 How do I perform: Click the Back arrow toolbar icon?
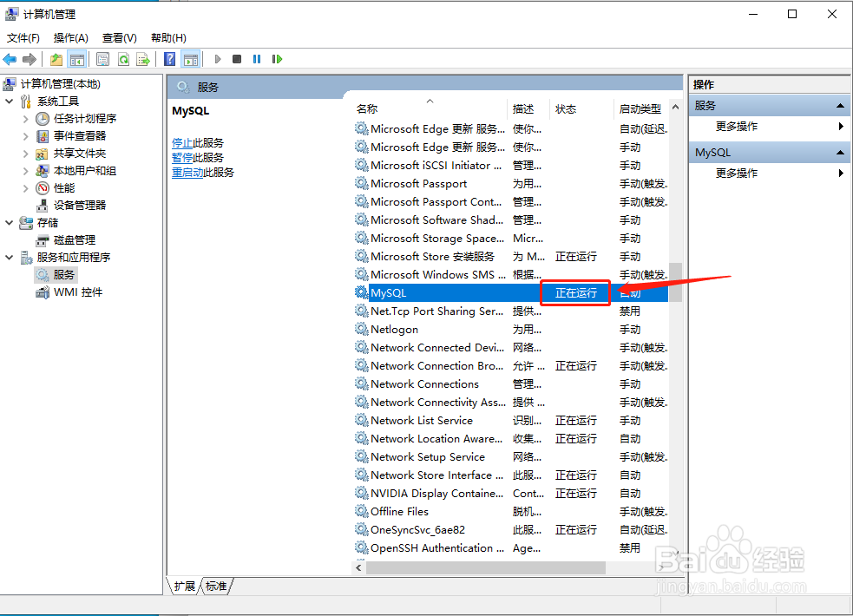coord(10,59)
